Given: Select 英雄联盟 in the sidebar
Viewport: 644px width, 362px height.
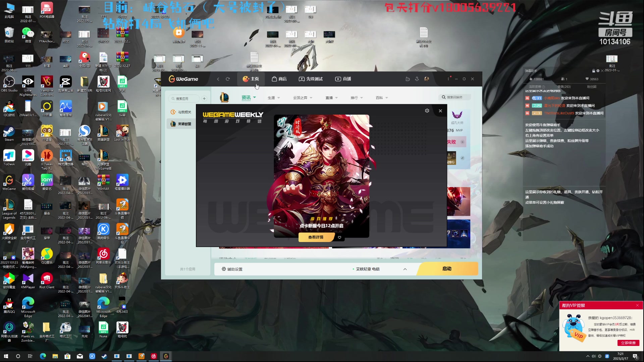Looking at the screenshot, I should pyautogui.click(x=181, y=124).
